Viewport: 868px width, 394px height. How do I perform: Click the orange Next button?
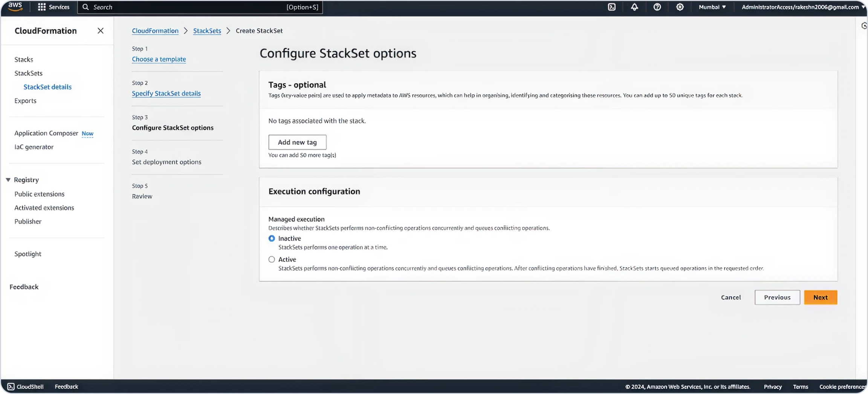(x=820, y=297)
